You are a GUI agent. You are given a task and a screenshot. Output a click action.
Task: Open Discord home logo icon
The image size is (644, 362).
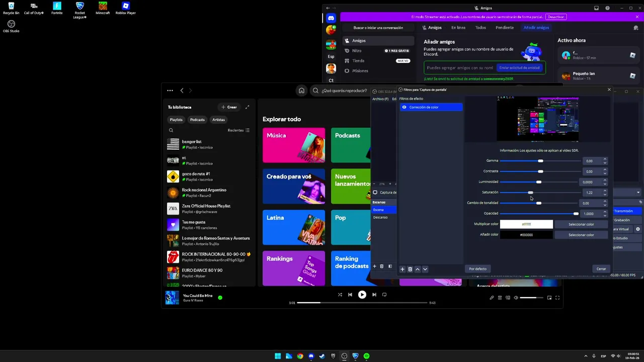331,18
